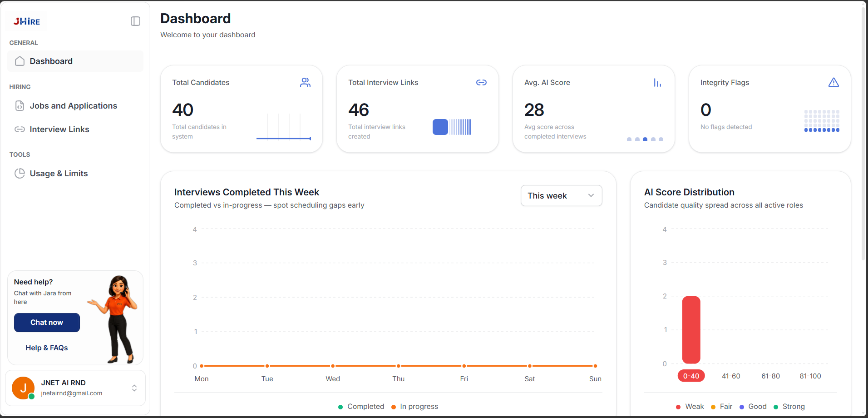Click the 61-80 axis label
The width and height of the screenshot is (868, 418).
pos(770,376)
